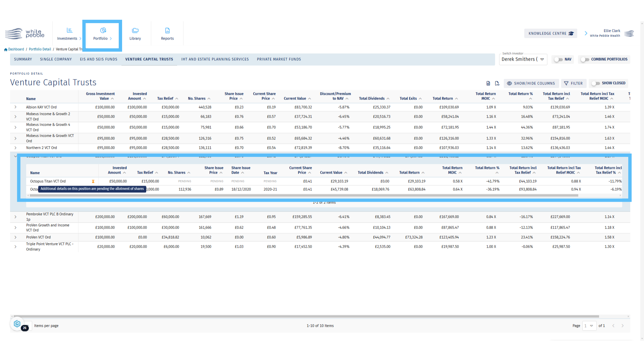
Task: Expand the ProVen VCT Ord row
Action: point(15,237)
